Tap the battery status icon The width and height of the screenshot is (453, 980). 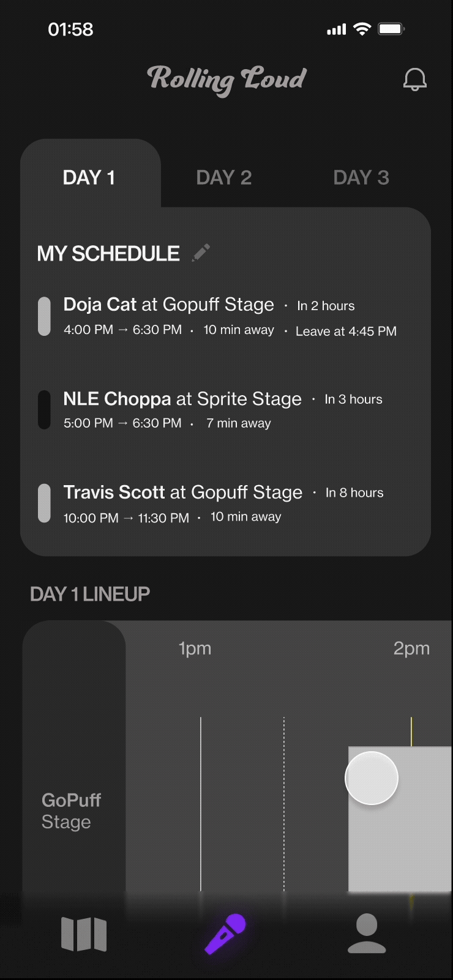click(x=391, y=29)
